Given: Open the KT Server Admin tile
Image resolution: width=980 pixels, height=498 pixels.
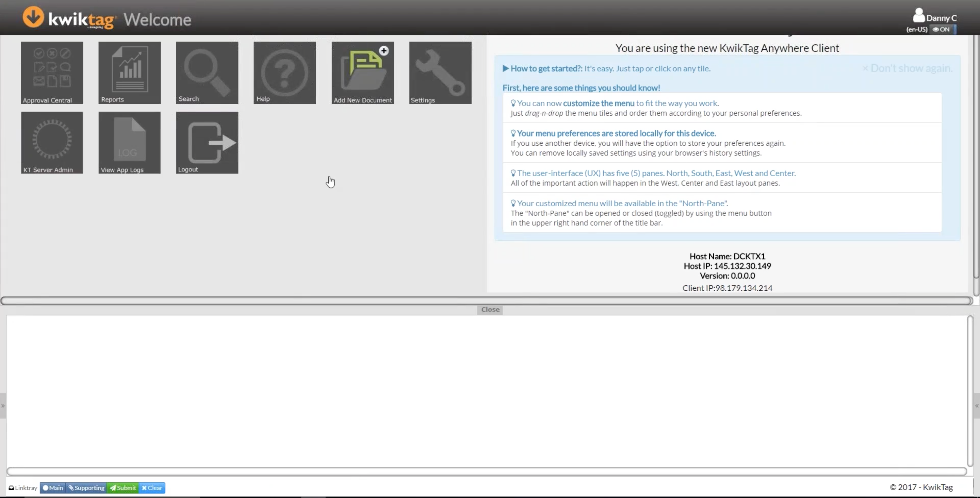Looking at the screenshot, I should pos(52,143).
